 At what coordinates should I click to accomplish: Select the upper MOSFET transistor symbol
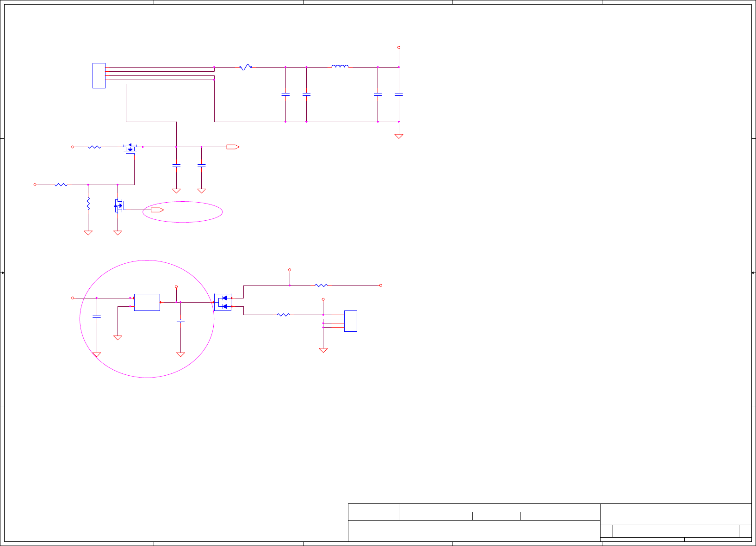(x=130, y=149)
